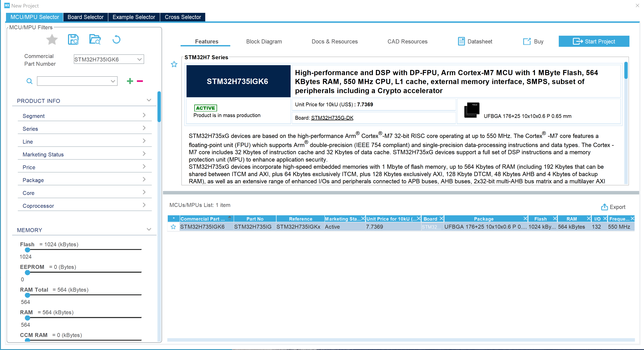Switch to the Board Selector tab
The height and width of the screenshot is (350, 644).
click(x=85, y=17)
